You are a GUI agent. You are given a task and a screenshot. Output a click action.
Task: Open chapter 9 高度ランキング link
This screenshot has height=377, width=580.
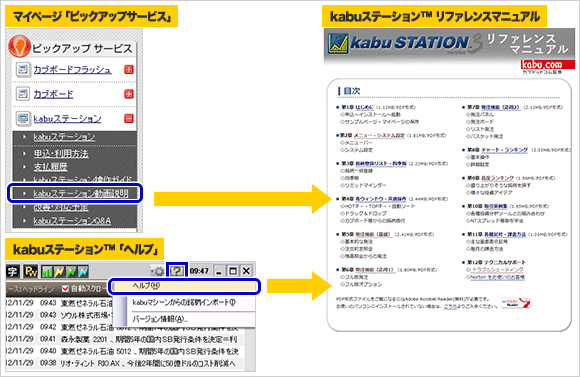click(498, 178)
